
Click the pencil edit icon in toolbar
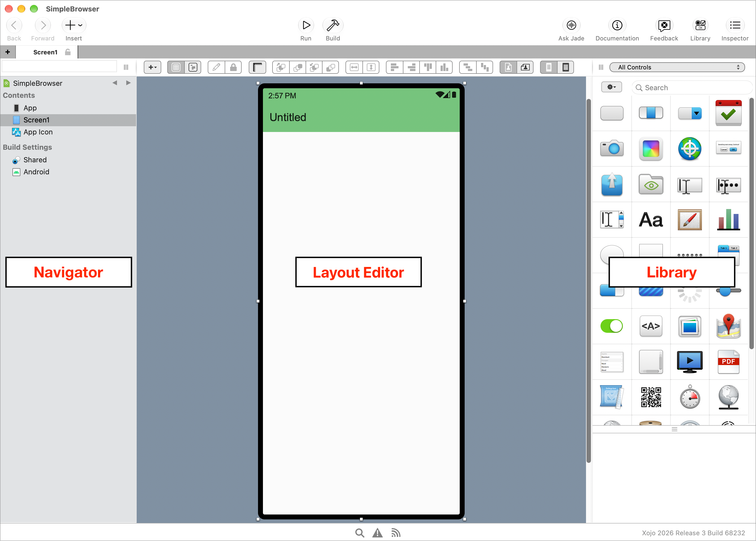(216, 67)
